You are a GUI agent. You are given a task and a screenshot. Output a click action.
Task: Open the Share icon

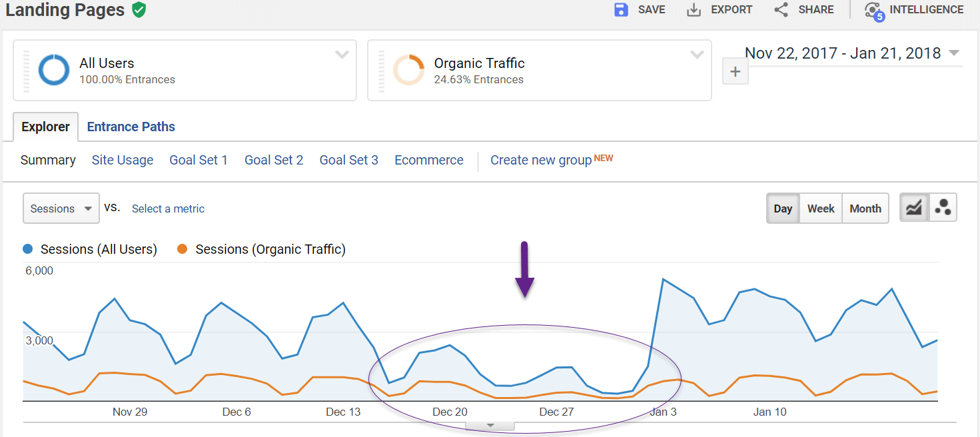pyautogui.click(x=780, y=9)
